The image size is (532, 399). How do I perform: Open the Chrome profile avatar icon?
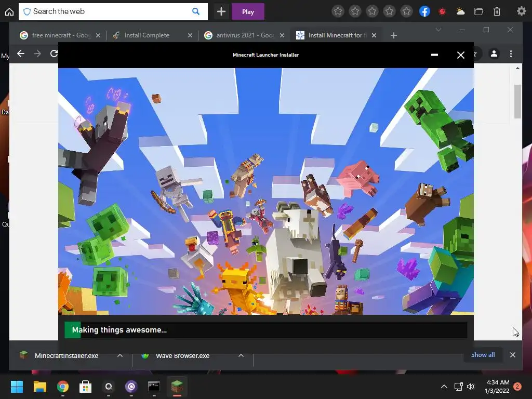494,54
